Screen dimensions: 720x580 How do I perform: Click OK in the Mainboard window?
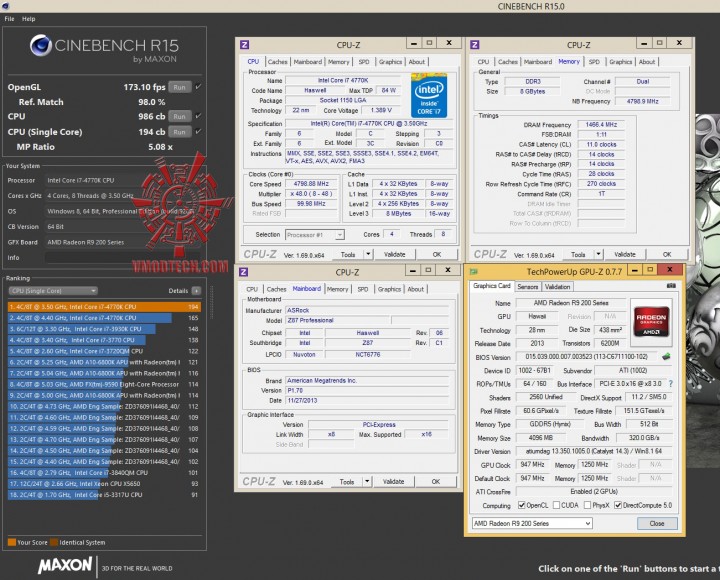[436, 481]
